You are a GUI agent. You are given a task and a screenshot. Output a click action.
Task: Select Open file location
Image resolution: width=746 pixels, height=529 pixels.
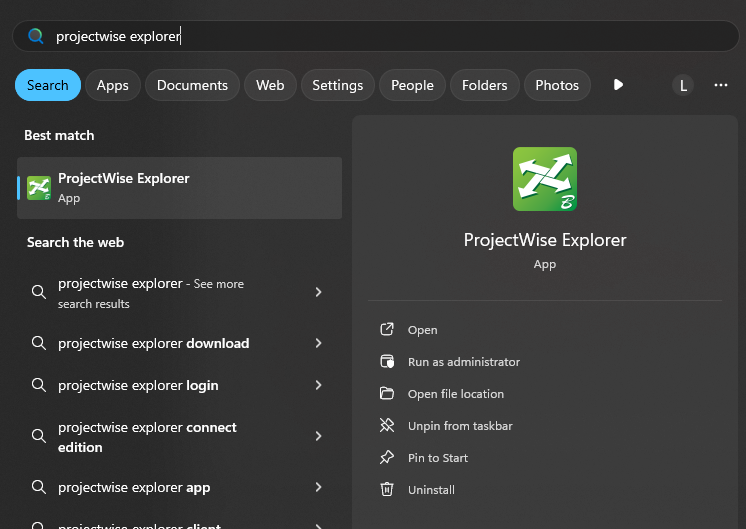click(455, 394)
